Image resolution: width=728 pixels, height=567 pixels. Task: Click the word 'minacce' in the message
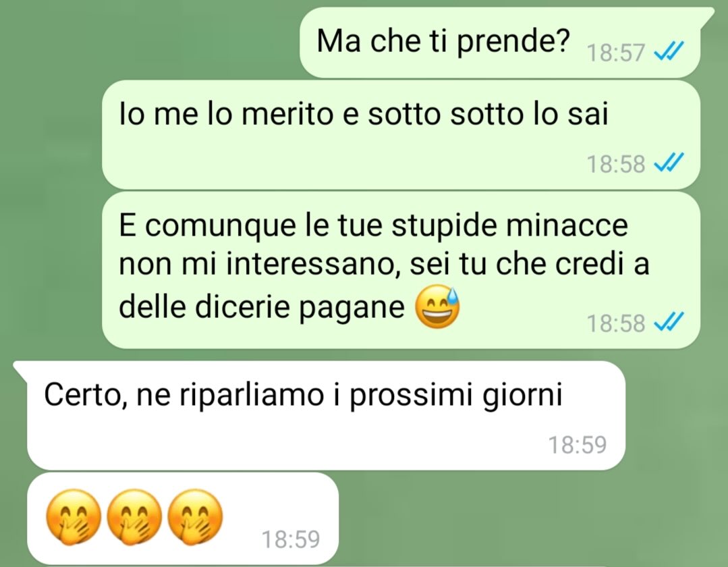tap(567, 225)
